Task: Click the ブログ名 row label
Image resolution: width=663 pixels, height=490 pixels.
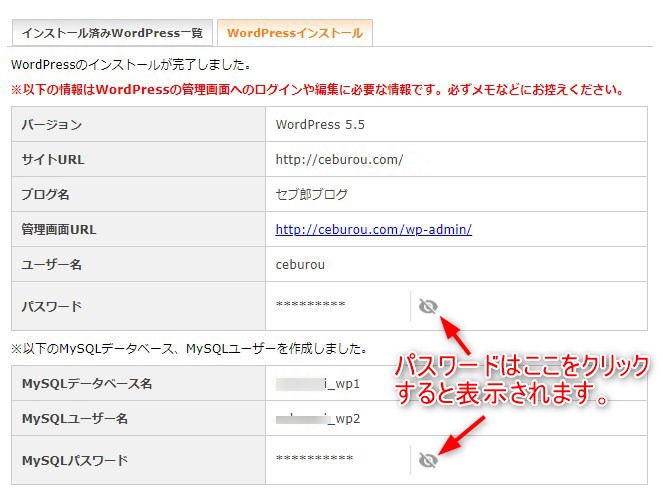Action: (x=45, y=194)
